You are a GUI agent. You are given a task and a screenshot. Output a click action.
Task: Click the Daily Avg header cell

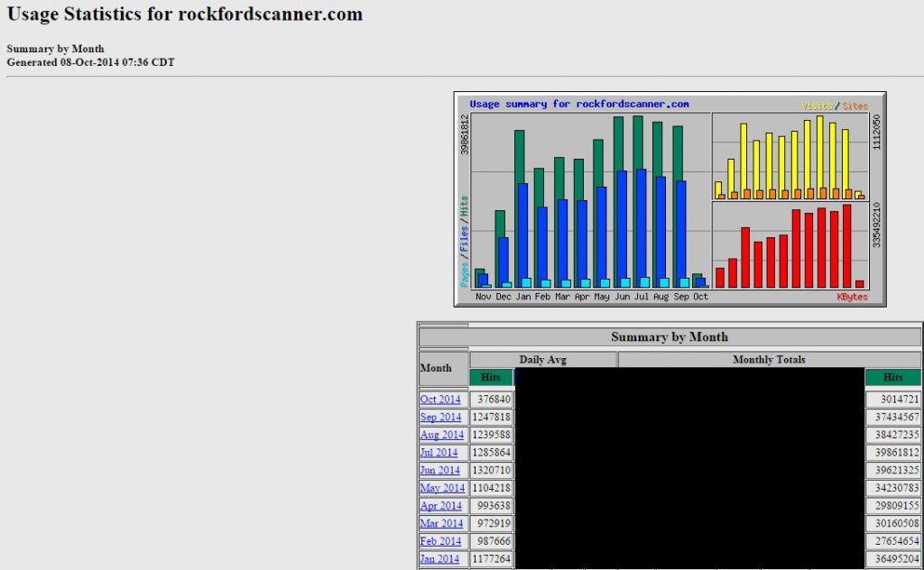[x=542, y=359]
